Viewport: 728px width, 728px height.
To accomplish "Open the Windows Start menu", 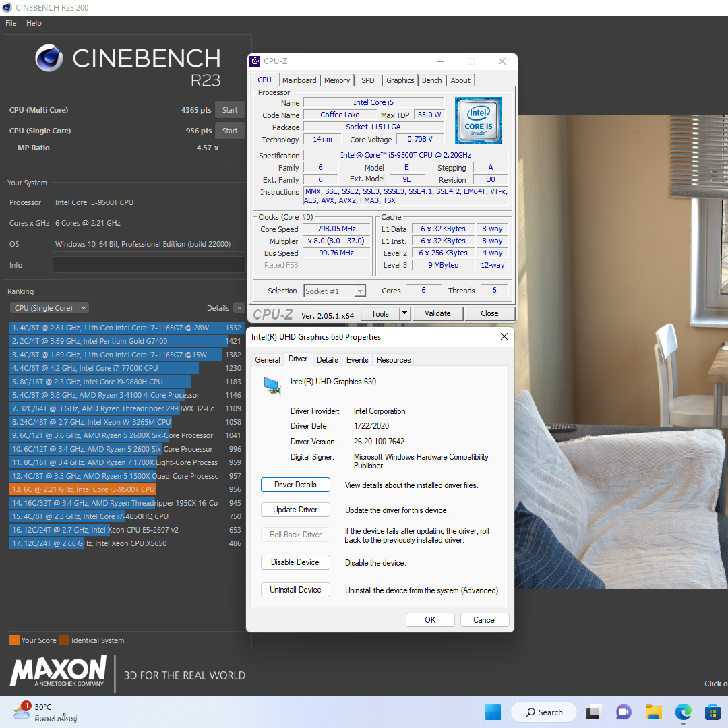I will point(493,712).
